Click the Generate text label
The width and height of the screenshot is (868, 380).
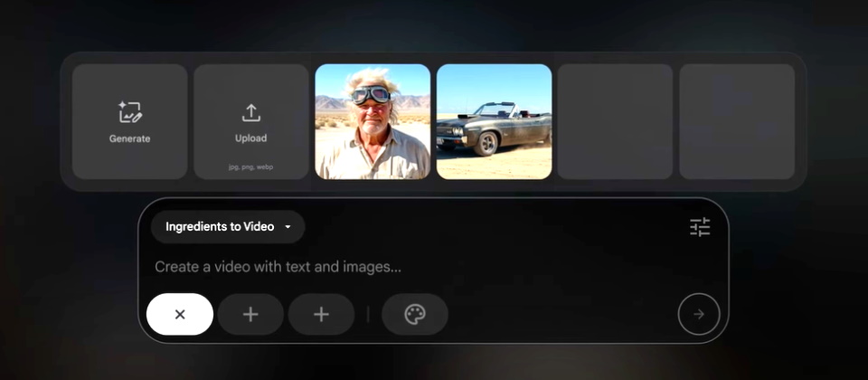(x=130, y=138)
